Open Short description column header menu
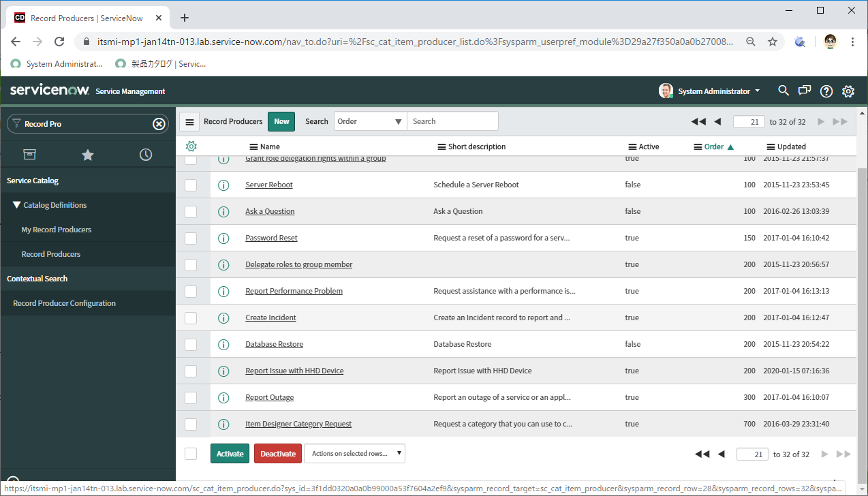 point(441,146)
